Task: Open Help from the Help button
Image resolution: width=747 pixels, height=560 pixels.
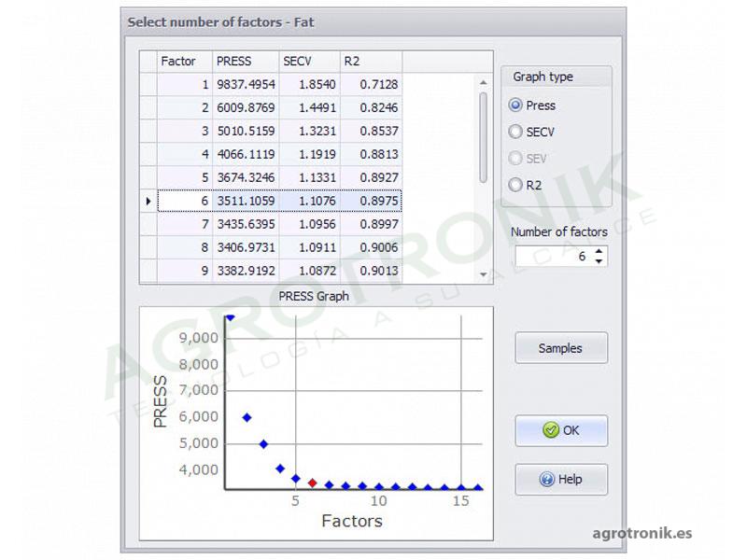Action: [x=560, y=480]
